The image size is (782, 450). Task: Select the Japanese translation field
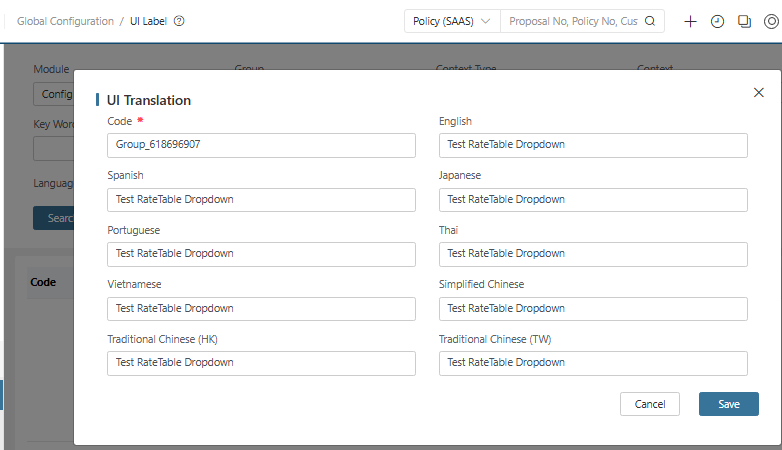tap(593, 200)
